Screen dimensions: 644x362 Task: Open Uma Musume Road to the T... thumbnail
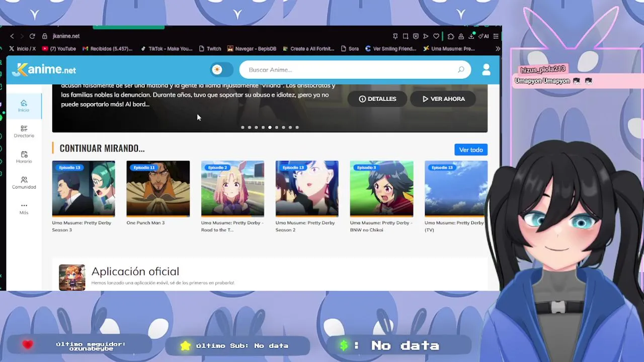(232, 189)
